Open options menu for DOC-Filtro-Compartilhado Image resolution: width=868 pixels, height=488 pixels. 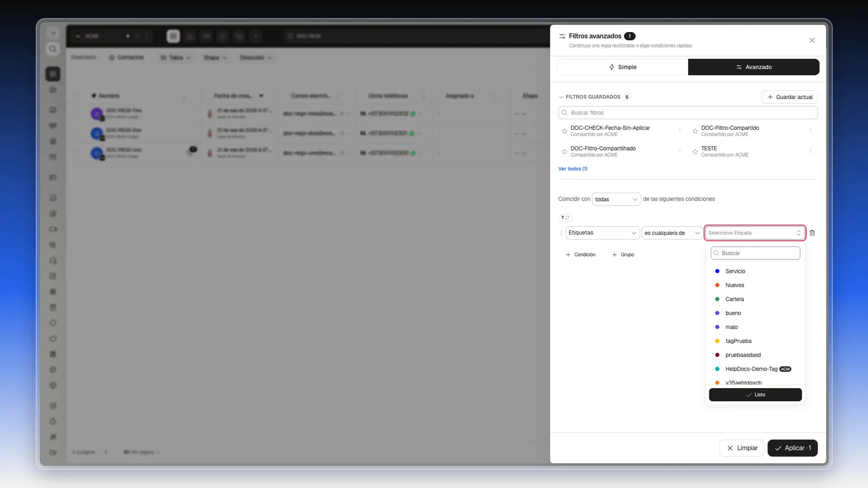point(679,151)
